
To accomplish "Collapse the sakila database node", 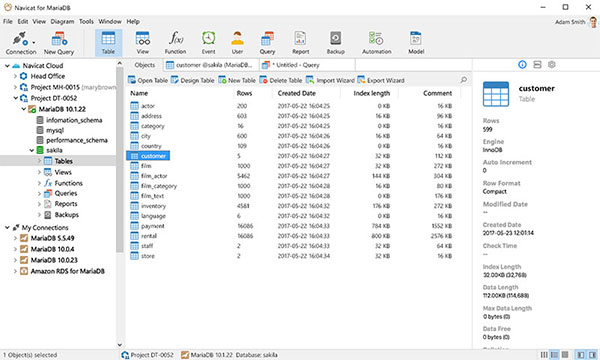I will pos(32,150).
